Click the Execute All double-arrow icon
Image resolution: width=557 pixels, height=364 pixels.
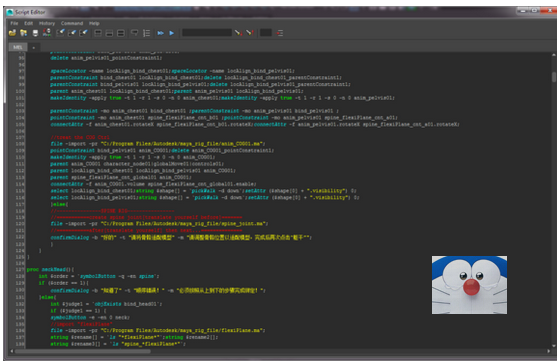pyautogui.click(x=161, y=33)
